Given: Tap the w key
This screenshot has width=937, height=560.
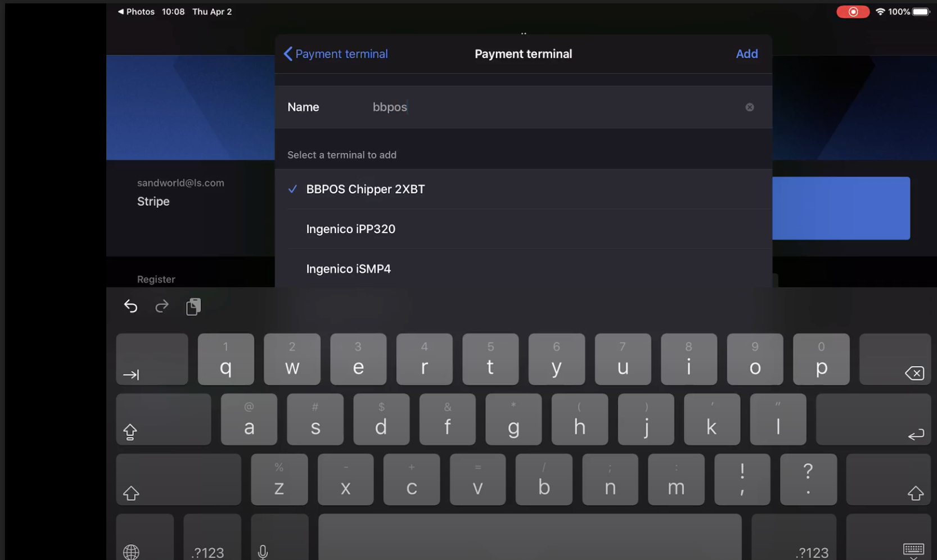Looking at the screenshot, I should click(x=292, y=359).
